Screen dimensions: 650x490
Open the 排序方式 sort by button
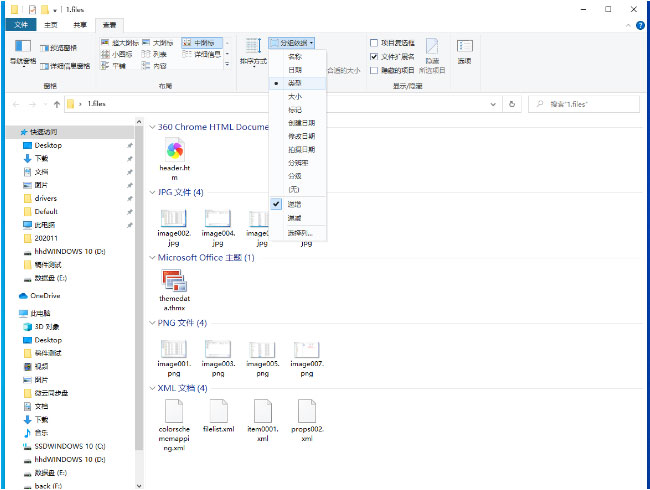(253, 52)
